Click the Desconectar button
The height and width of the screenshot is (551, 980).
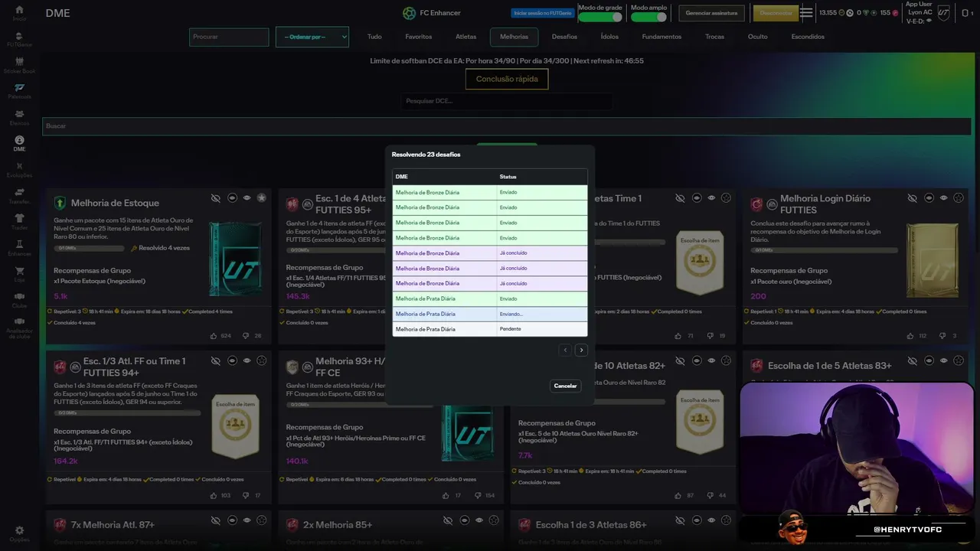pyautogui.click(x=776, y=13)
